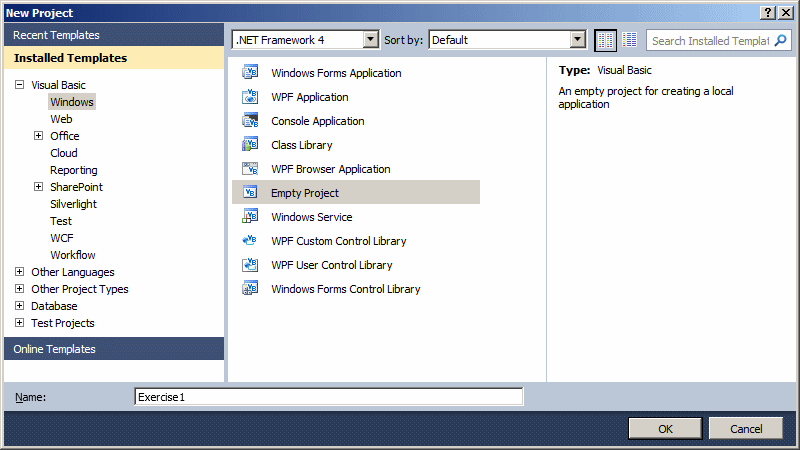Image resolution: width=800 pixels, height=450 pixels.
Task: Collapse the Visual Basic tree node
Action: click(x=19, y=84)
